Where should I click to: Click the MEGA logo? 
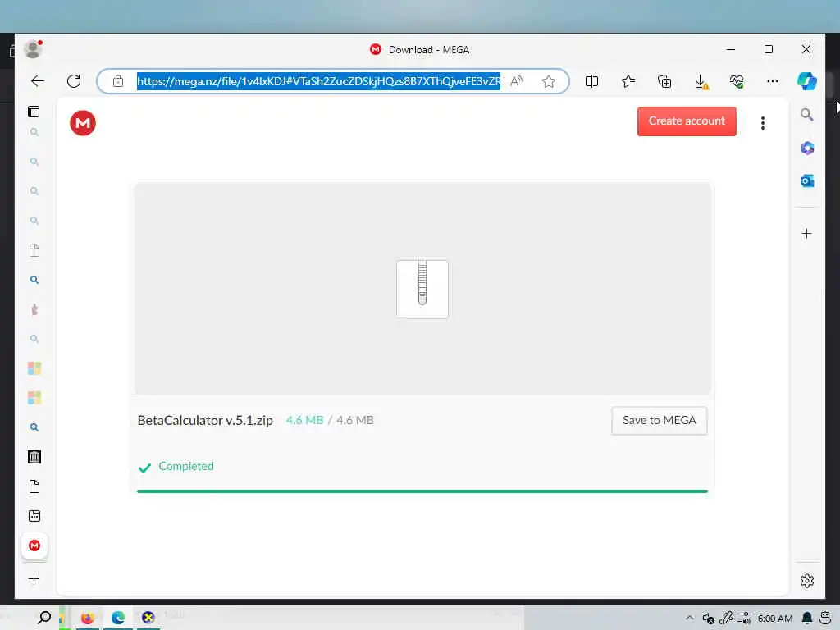(x=83, y=123)
